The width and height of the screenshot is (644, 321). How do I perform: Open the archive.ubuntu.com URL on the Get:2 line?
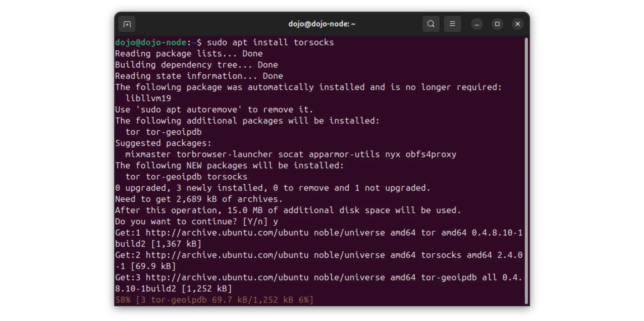pos(227,255)
